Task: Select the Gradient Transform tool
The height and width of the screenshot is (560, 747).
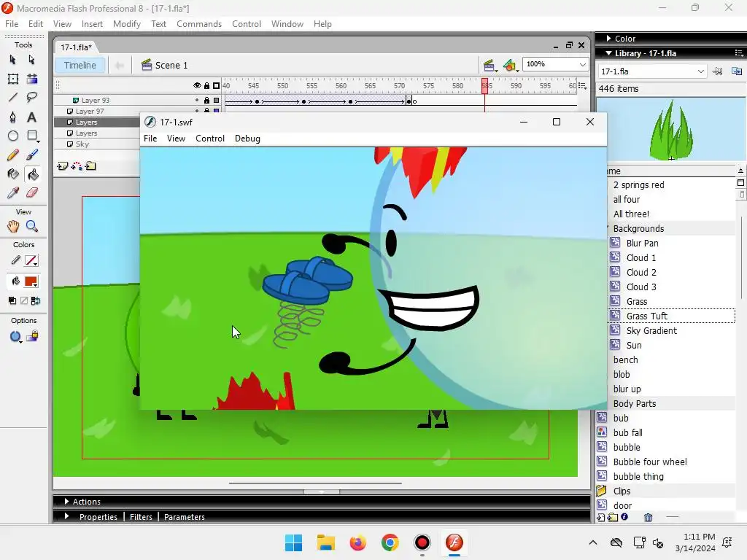Action: click(x=32, y=79)
